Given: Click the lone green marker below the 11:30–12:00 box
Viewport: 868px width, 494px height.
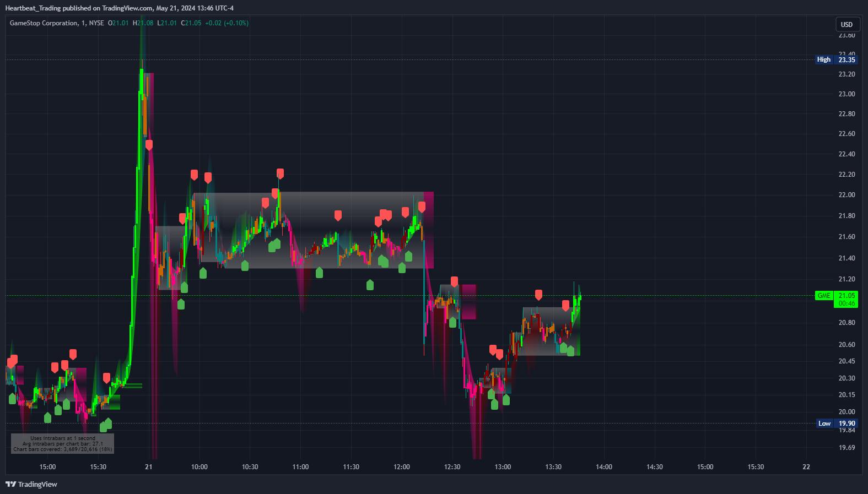Looking at the screenshot, I should coord(370,284).
